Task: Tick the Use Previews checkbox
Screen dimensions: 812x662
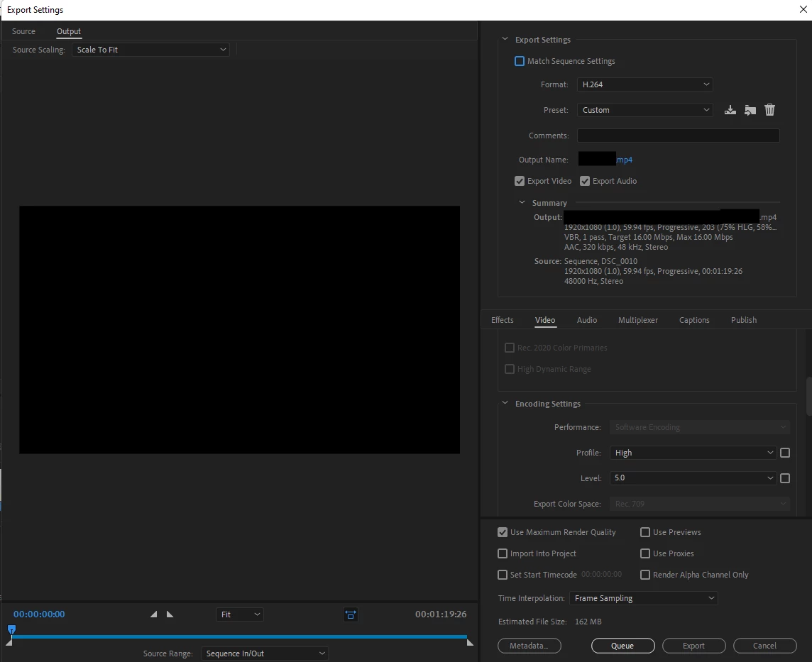Action: tap(645, 532)
